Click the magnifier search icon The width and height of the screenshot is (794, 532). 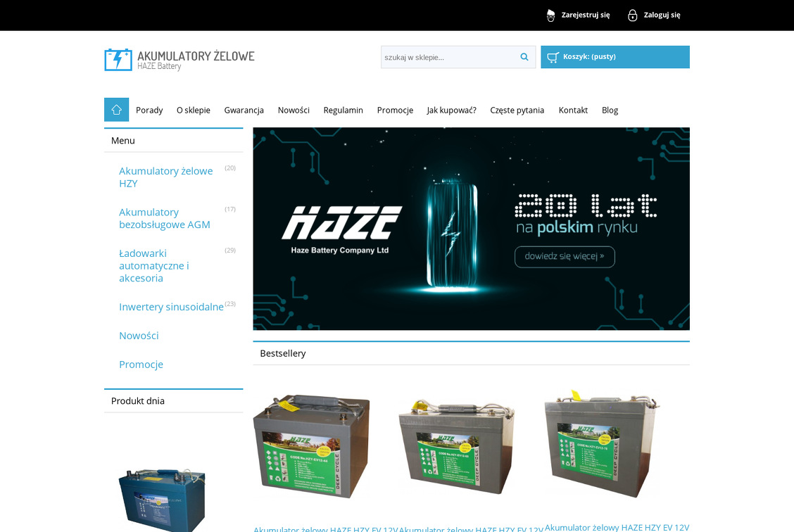(x=524, y=57)
